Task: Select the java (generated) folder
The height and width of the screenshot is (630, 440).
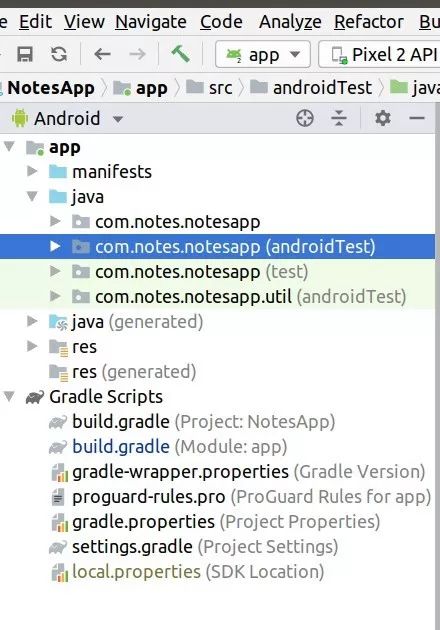Action: tap(217, 321)
